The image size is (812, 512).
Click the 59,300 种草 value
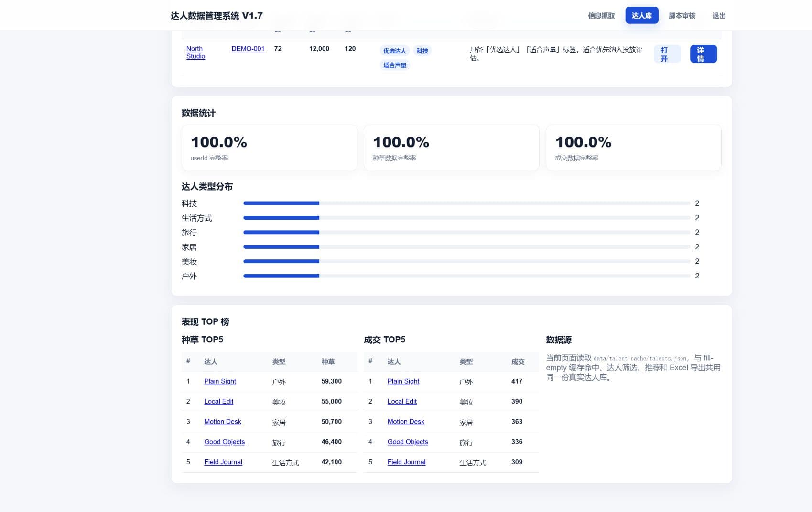332,381
